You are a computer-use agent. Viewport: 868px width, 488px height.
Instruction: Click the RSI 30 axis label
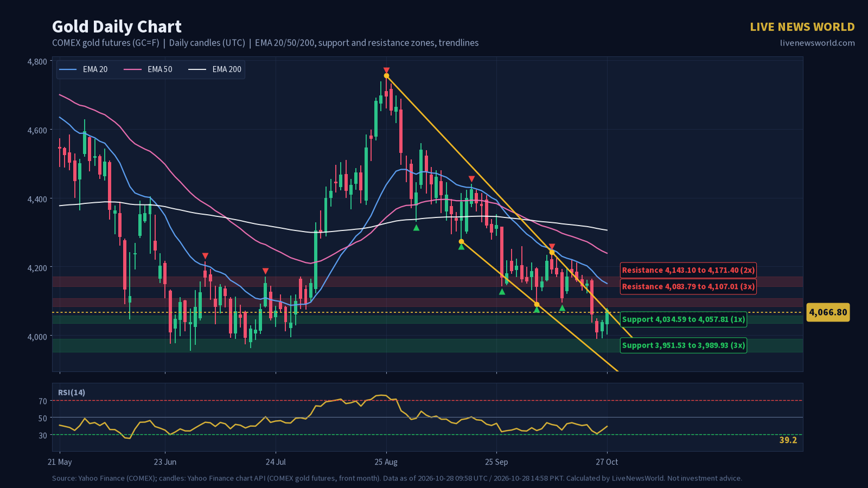[x=43, y=435]
